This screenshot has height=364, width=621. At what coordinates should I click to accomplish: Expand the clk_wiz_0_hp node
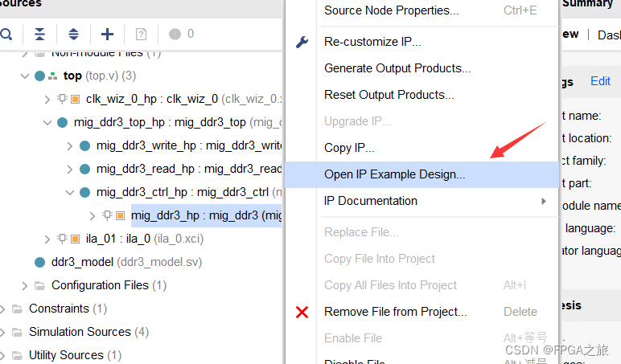tap(47, 100)
